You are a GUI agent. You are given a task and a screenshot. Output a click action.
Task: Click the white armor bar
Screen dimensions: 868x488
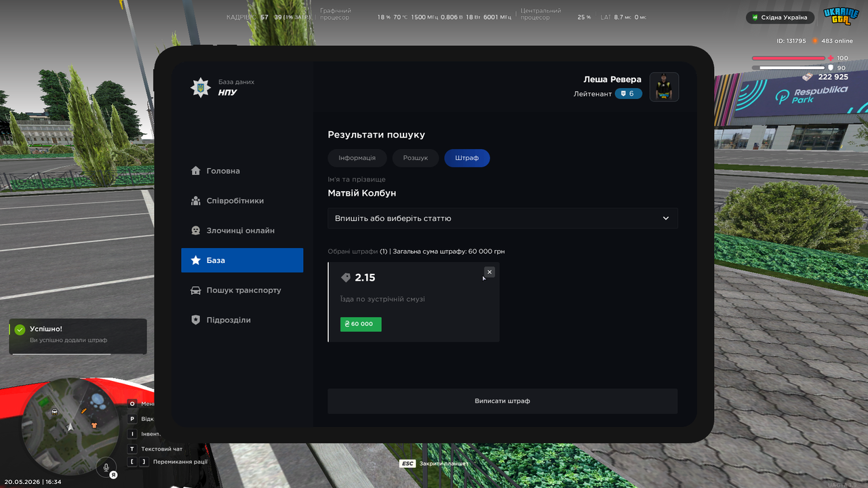(x=789, y=68)
